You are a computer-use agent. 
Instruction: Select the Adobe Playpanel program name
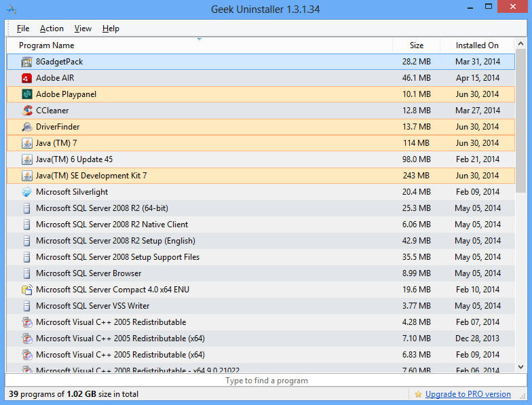point(66,94)
